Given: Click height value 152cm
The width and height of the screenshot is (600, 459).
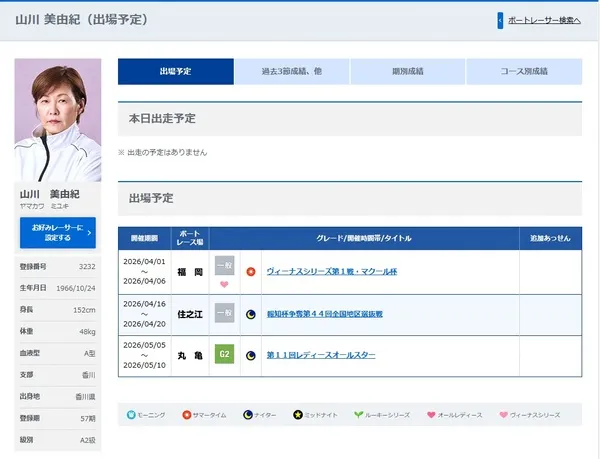Looking at the screenshot, I should 84,310.
